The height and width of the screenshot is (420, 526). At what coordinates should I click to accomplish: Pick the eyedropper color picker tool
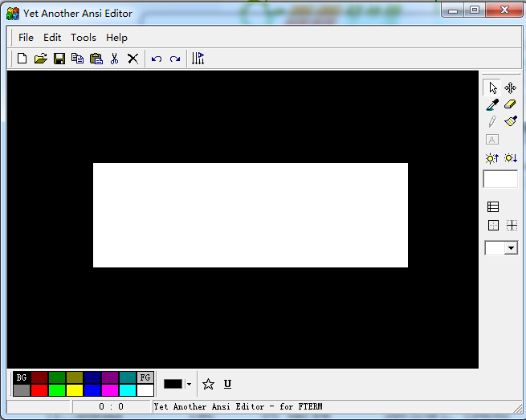(493, 104)
